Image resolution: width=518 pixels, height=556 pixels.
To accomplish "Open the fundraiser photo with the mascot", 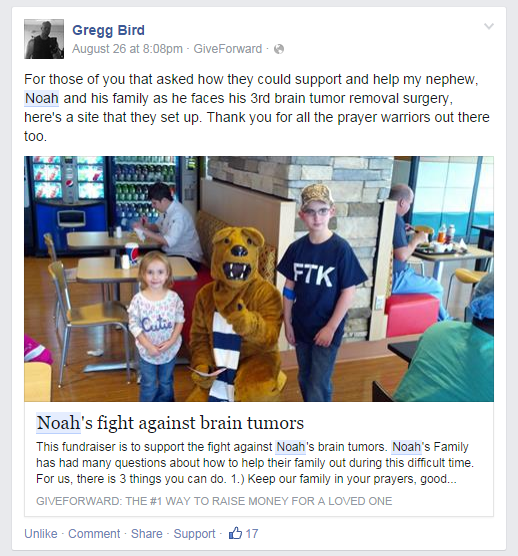I will [x=259, y=279].
